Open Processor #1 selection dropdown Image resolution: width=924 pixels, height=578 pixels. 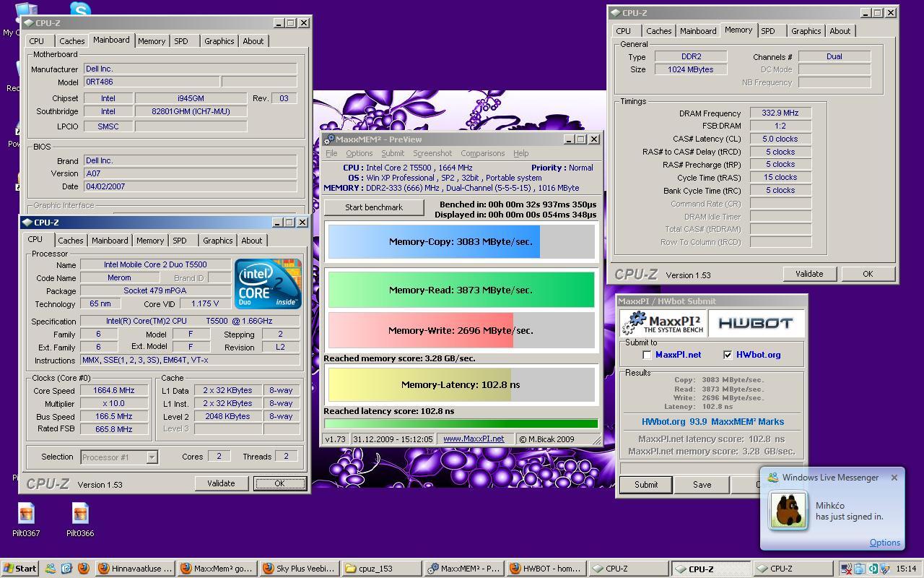(152, 457)
